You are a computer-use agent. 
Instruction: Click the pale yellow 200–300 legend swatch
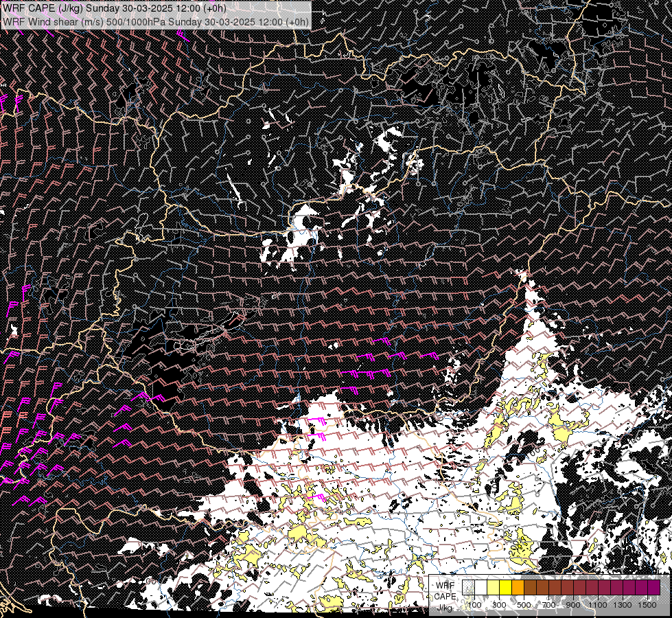click(494, 587)
